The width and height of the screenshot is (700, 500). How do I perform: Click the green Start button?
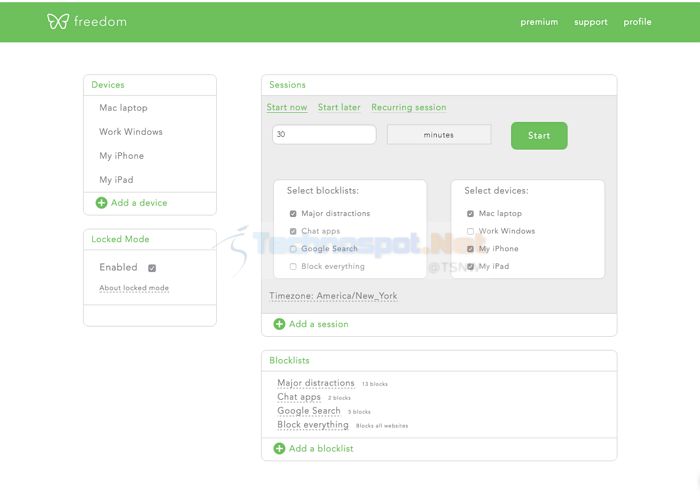(x=539, y=135)
